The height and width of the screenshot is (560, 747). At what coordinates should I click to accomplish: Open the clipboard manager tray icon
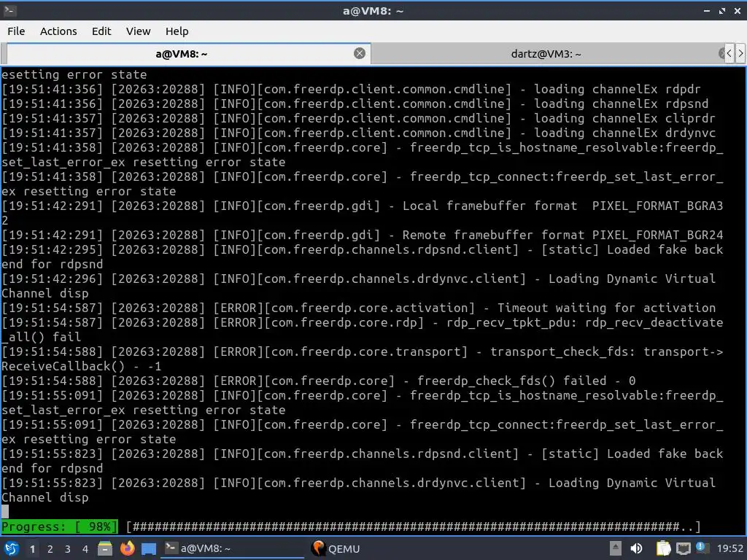[663, 548]
